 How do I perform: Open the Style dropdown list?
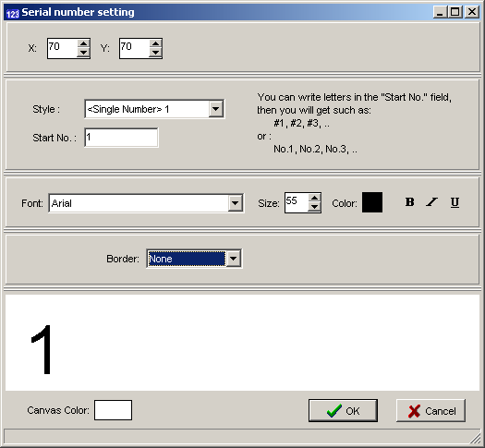pos(216,109)
